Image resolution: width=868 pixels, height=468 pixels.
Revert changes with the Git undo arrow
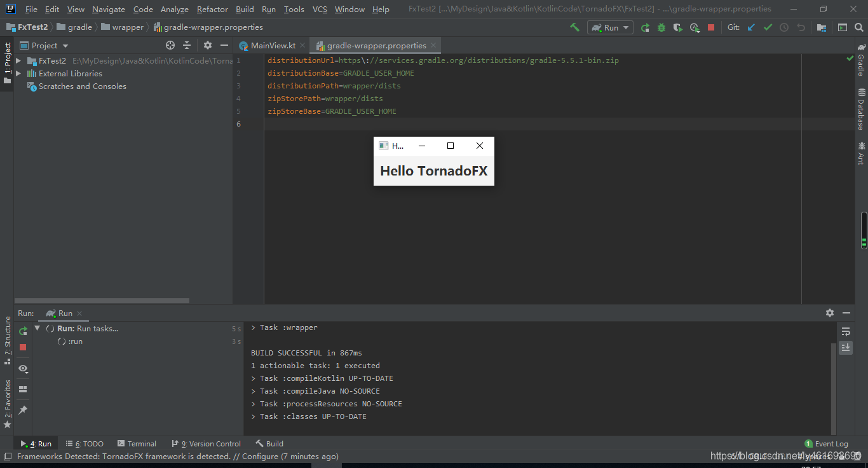coord(801,27)
